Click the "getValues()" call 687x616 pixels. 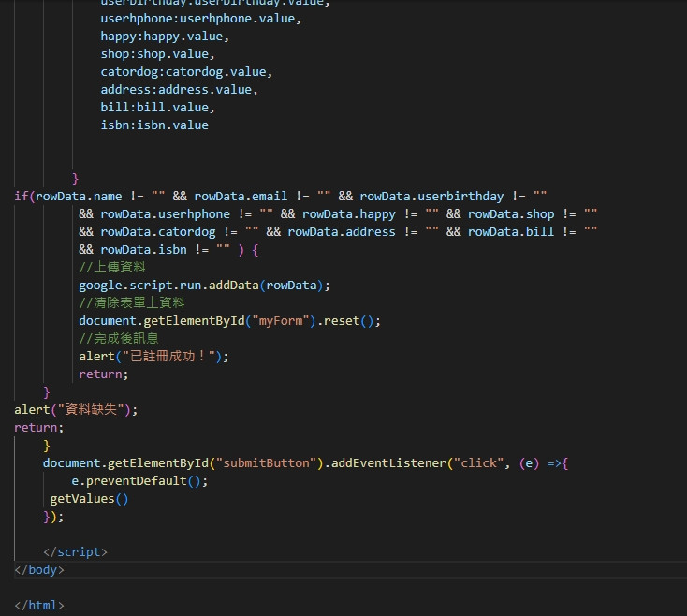(89, 499)
